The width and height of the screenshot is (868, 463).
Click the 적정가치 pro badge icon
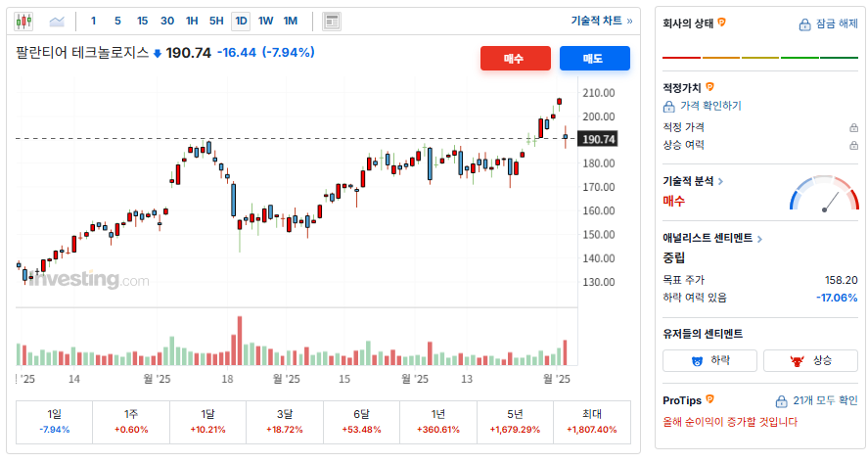[x=709, y=87]
